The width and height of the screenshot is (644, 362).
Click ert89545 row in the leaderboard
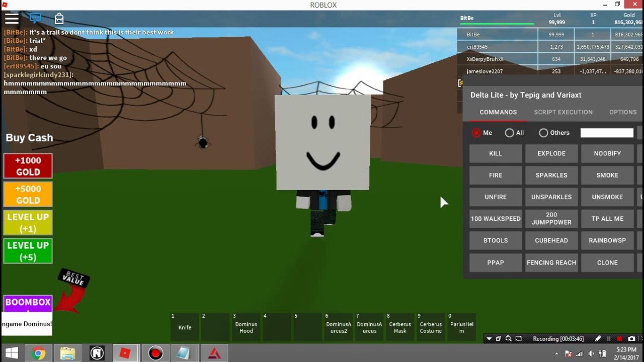coord(550,47)
